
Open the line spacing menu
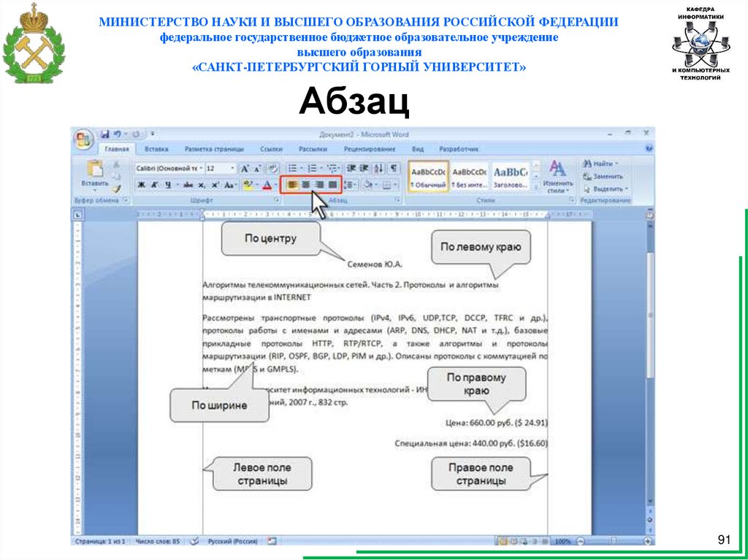351,185
